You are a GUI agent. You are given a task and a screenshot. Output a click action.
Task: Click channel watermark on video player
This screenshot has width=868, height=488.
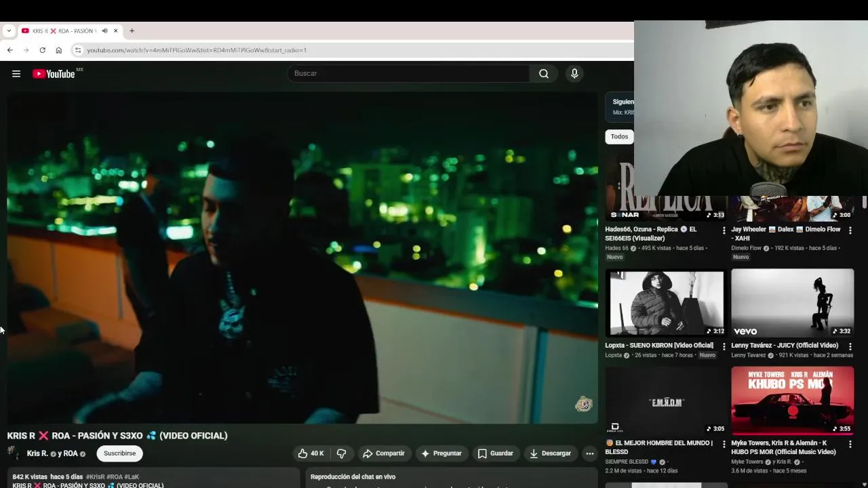pyautogui.click(x=583, y=405)
